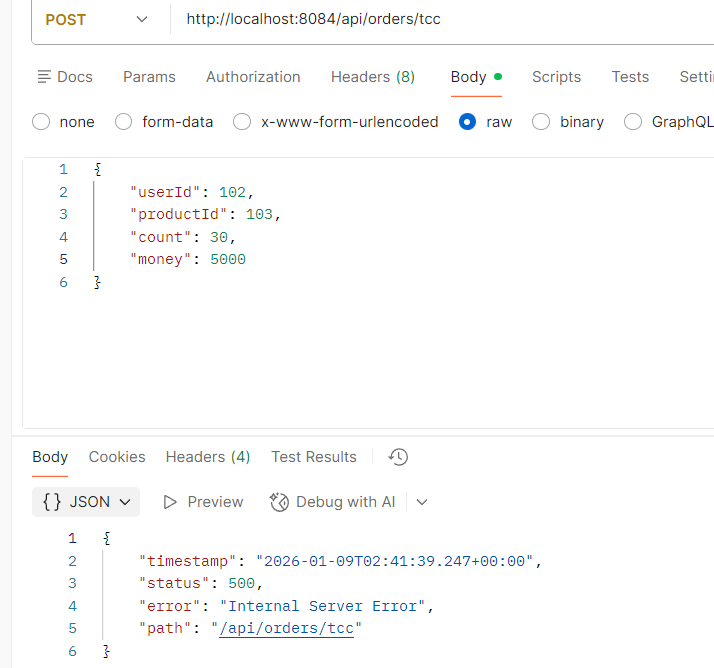Open the POST method dropdown
714x668 pixels.
(x=95, y=19)
